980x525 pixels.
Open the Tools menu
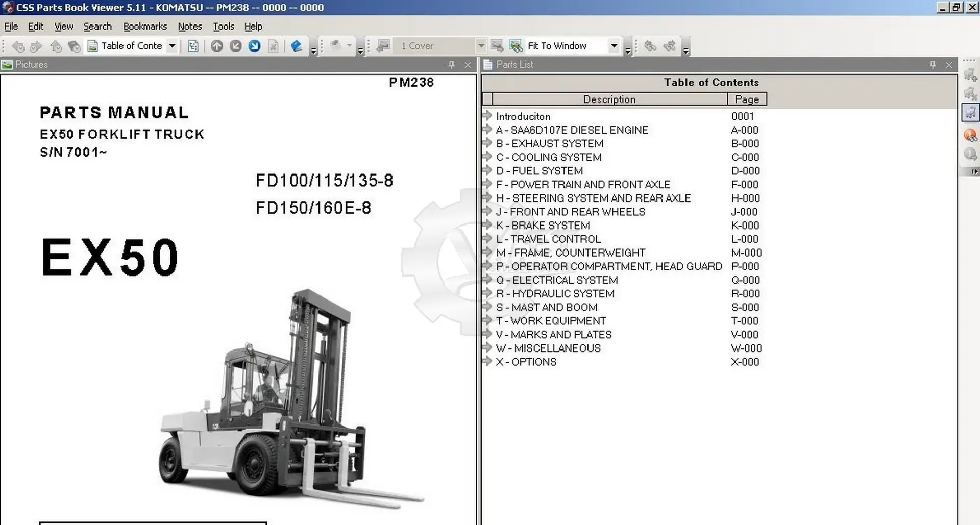(224, 27)
